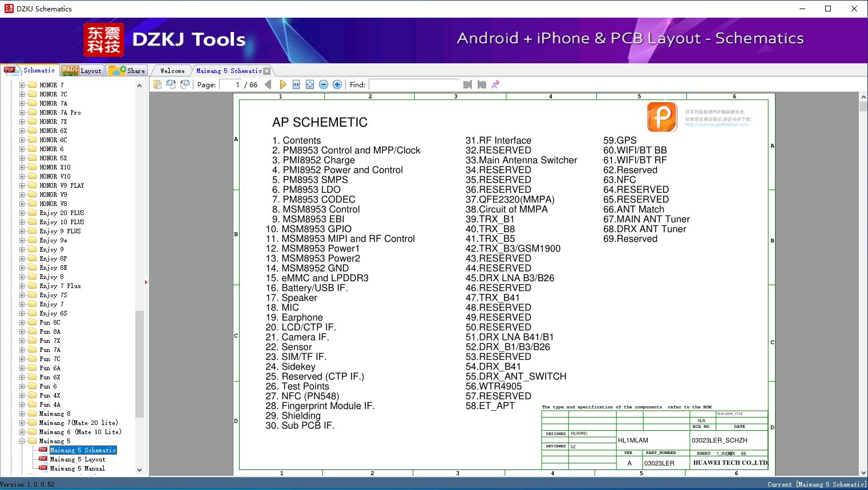Image resolution: width=868 pixels, height=490 pixels.
Task: Select the Enjoy 9e tree item
Action: tap(53, 240)
